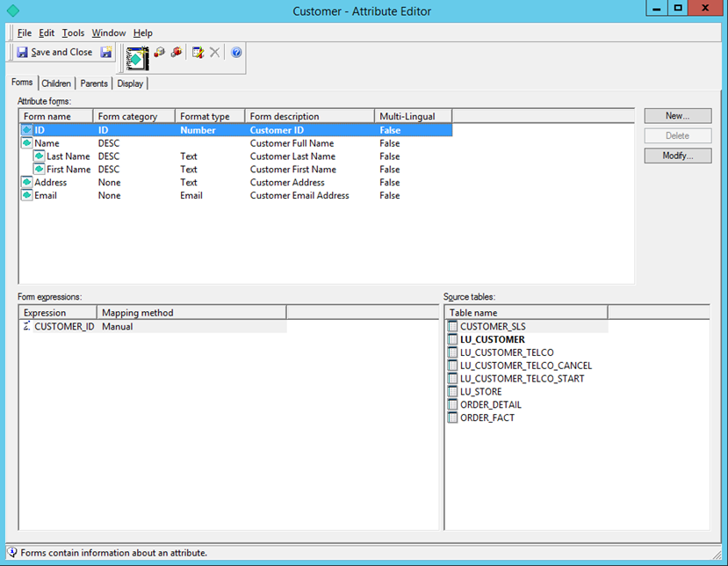Open the Window menu
Screen dimensions: 728x566
(109, 33)
